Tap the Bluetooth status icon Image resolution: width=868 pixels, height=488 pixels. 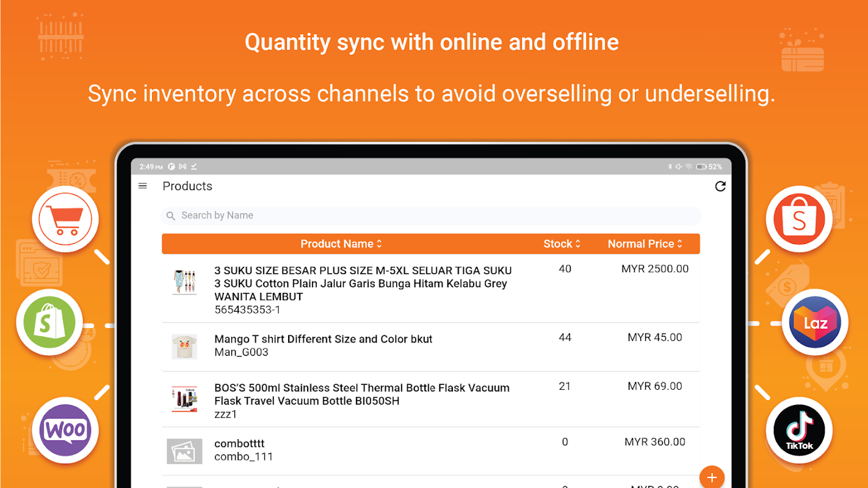pyautogui.click(x=669, y=167)
